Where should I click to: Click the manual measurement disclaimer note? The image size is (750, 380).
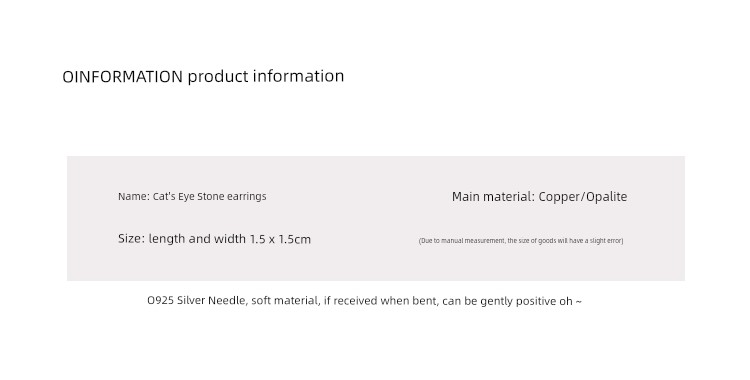pyautogui.click(x=521, y=241)
